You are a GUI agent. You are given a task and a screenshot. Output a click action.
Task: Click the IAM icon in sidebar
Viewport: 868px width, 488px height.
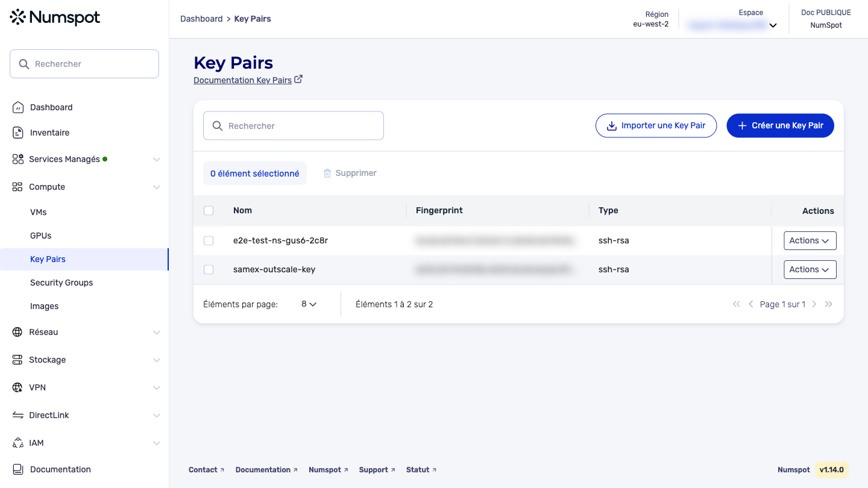click(18, 443)
